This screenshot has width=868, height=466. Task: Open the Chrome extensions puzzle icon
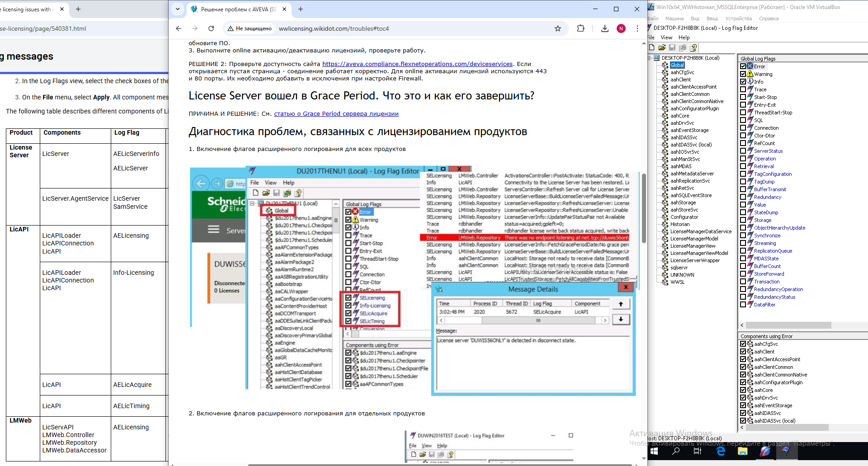pos(581,28)
